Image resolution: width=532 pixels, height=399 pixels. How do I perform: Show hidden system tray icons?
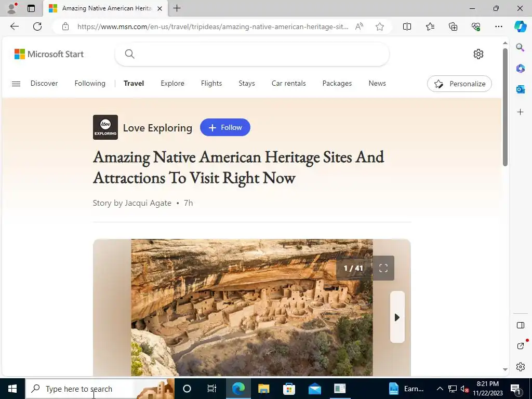pyautogui.click(x=440, y=389)
